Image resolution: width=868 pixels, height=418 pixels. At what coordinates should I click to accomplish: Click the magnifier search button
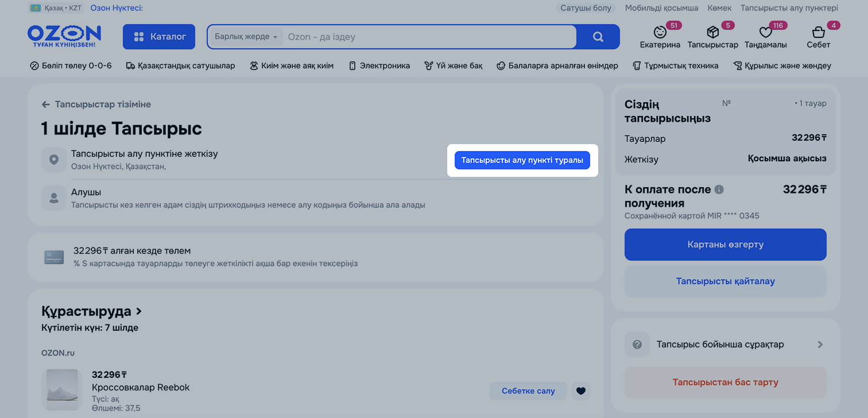598,37
